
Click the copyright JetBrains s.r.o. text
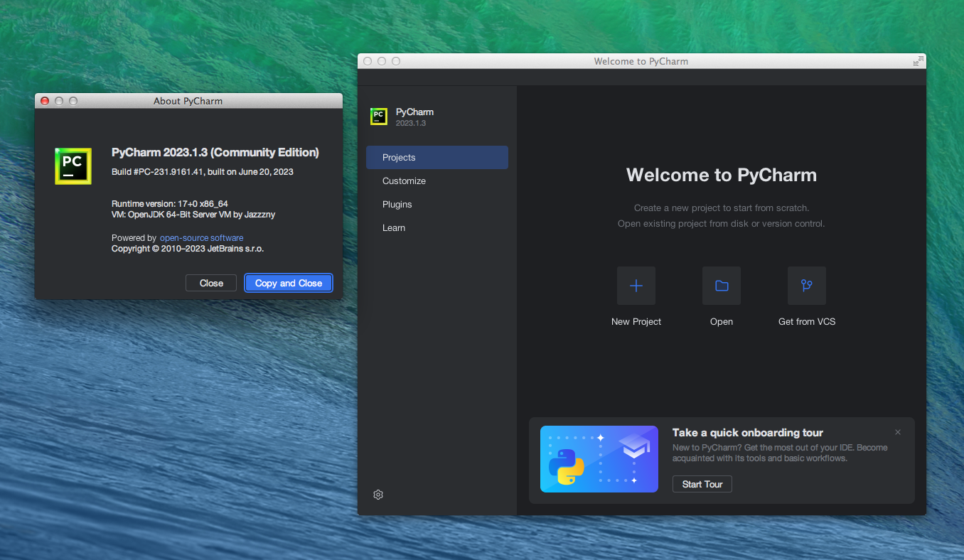[x=188, y=249]
